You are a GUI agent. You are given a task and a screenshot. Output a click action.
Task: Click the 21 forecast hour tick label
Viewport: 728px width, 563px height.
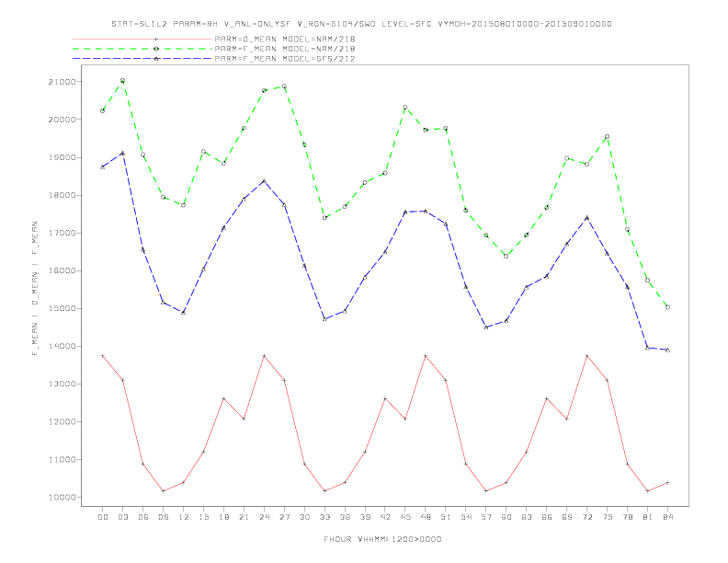(x=244, y=517)
